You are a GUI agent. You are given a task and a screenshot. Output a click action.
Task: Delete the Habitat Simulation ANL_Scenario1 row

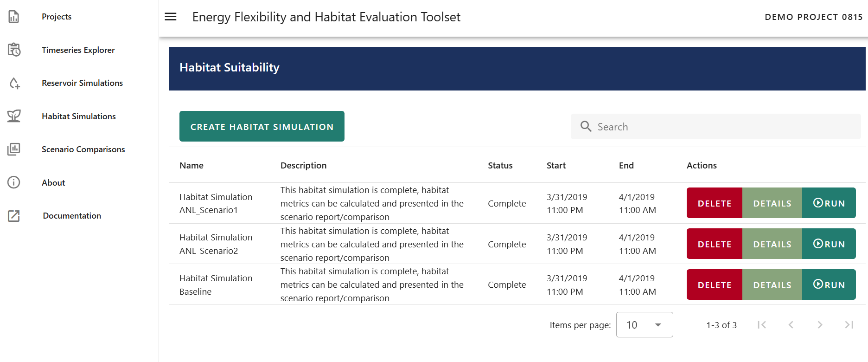[x=714, y=203]
